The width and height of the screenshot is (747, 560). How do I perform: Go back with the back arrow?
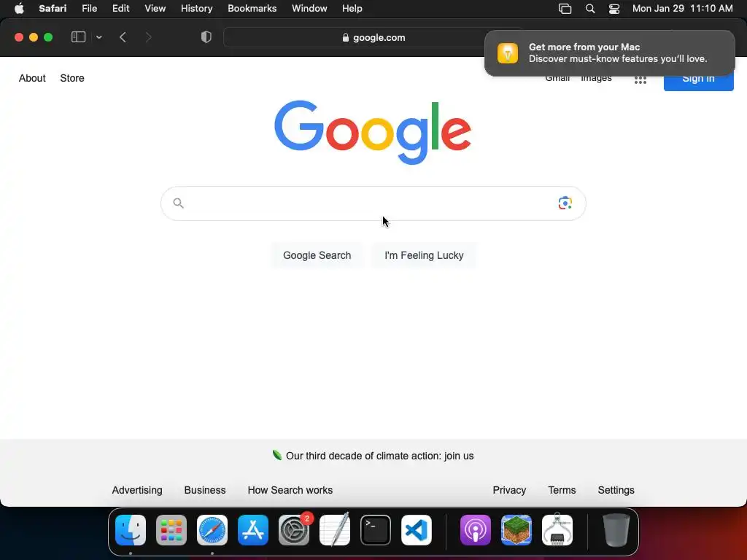tap(123, 37)
